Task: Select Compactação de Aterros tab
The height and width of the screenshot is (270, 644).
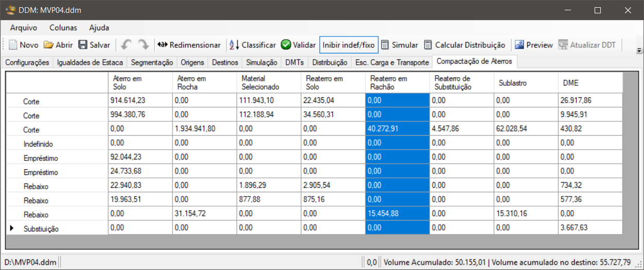Action: click(x=474, y=62)
